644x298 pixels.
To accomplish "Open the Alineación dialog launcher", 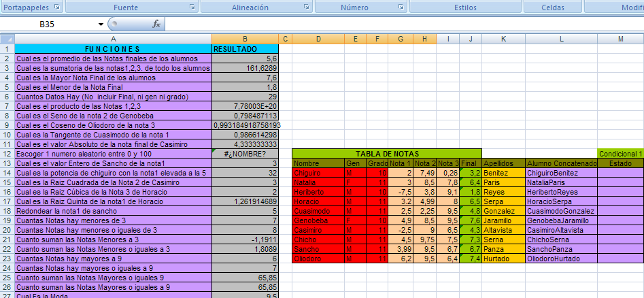I will [x=307, y=6].
